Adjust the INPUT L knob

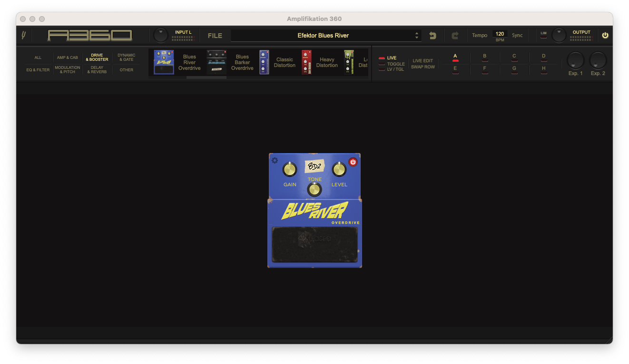click(x=161, y=35)
